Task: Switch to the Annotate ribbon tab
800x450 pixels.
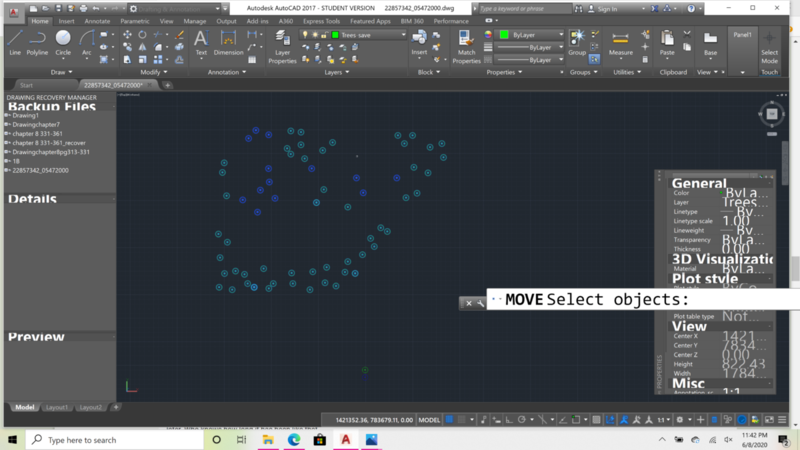Action: (x=97, y=21)
